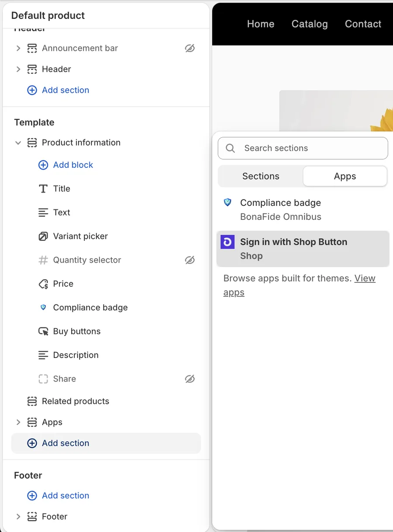Click the Text block lines icon
The height and width of the screenshot is (532, 393).
click(x=43, y=212)
